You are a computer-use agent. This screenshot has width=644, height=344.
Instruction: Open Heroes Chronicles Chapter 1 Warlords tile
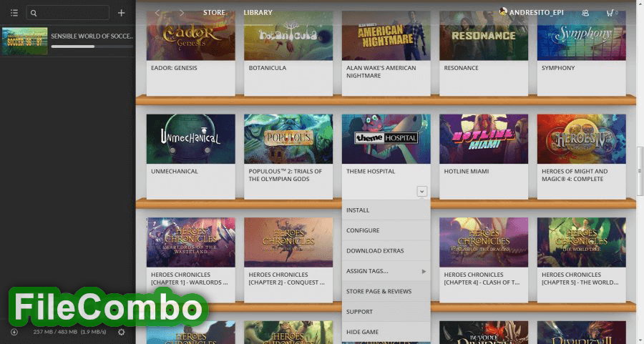[190, 260]
